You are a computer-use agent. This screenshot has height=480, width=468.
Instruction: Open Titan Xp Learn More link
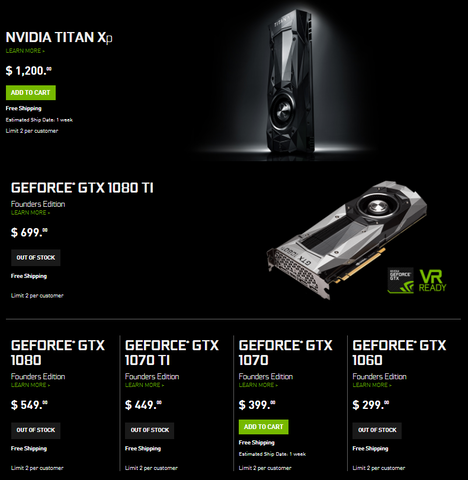point(25,51)
